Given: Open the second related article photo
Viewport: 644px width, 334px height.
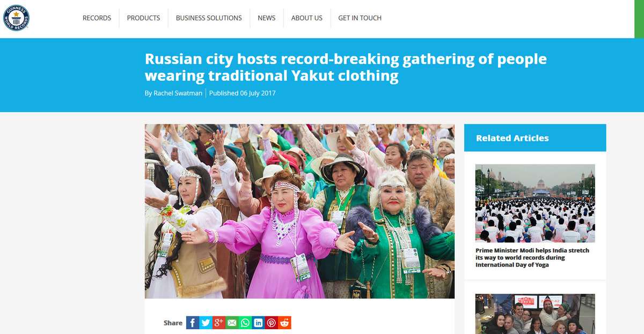Looking at the screenshot, I should click(x=535, y=314).
